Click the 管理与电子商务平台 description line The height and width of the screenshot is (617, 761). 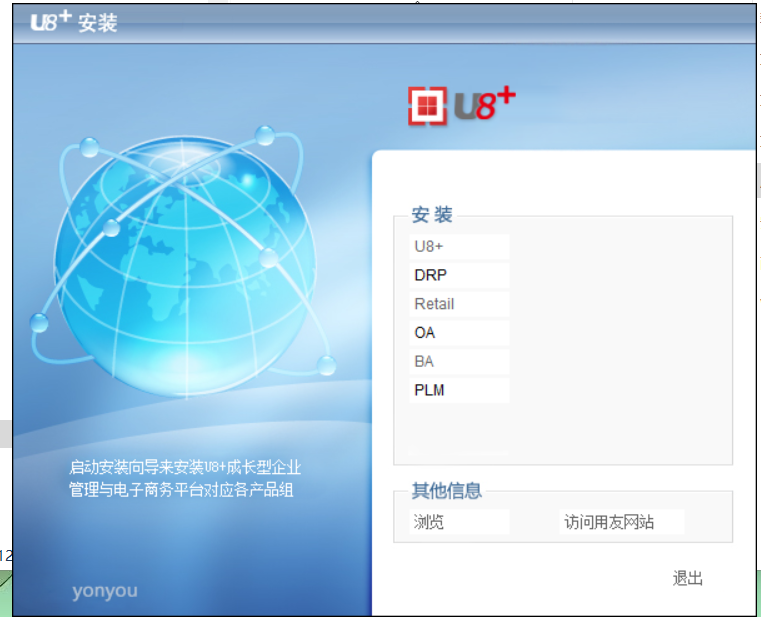(181, 489)
